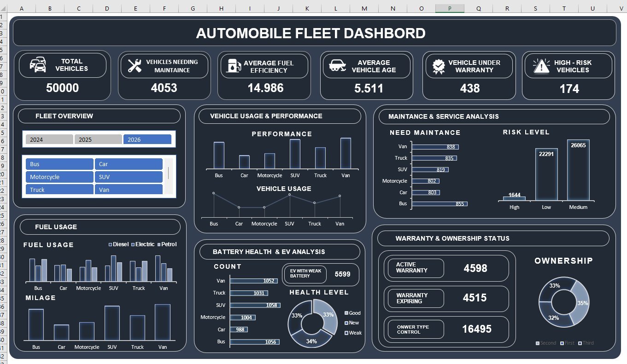Click the weak battery value 5599
Screen dimensions: 627x364
342,274
